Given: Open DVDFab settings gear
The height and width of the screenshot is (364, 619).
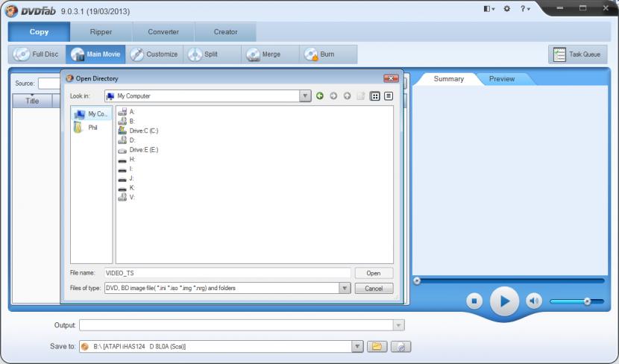Looking at the screenshot, I should point(507,8).
